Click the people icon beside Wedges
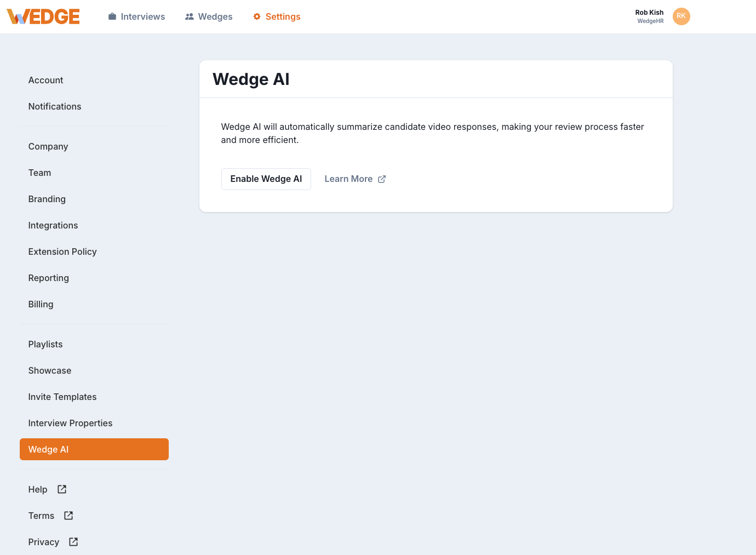The height and width of the screenshot is (555, 756). pyautogui.click(x=190, y=16)
